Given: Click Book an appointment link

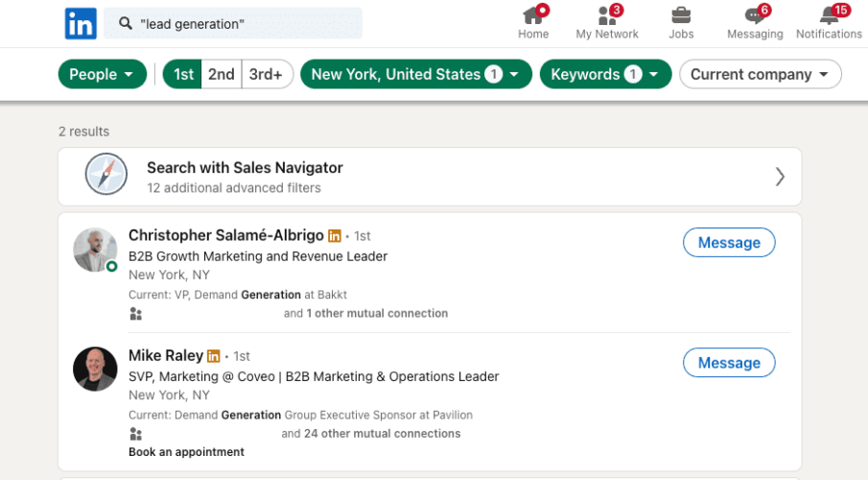Looking at the screenshot, I should point(186,452).
